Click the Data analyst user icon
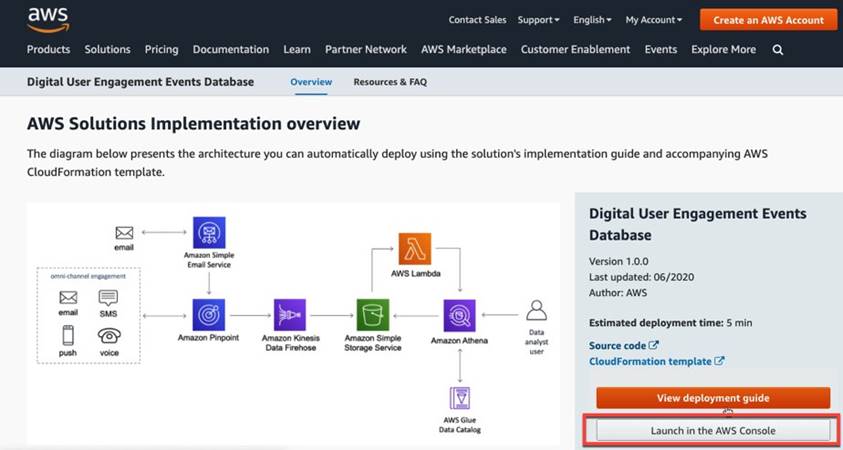Image resolution: width=843 pixels, height=450 pixels. 536,311
